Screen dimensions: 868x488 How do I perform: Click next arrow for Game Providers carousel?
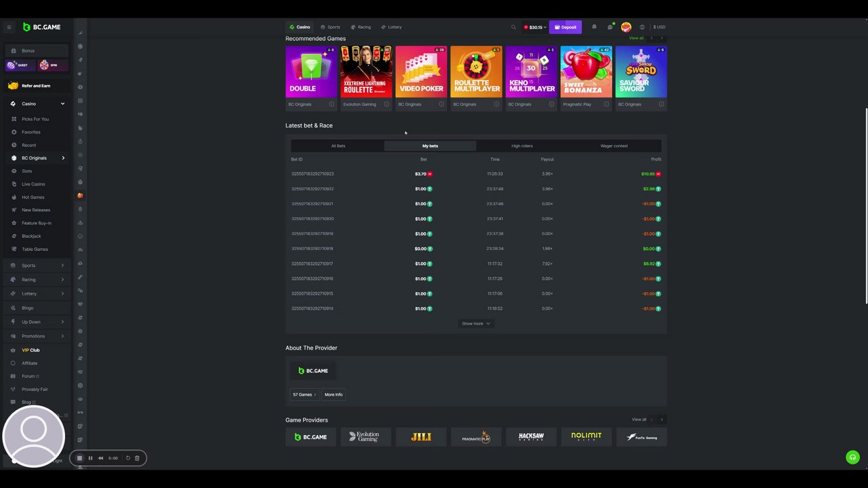(x=662, y=420)
